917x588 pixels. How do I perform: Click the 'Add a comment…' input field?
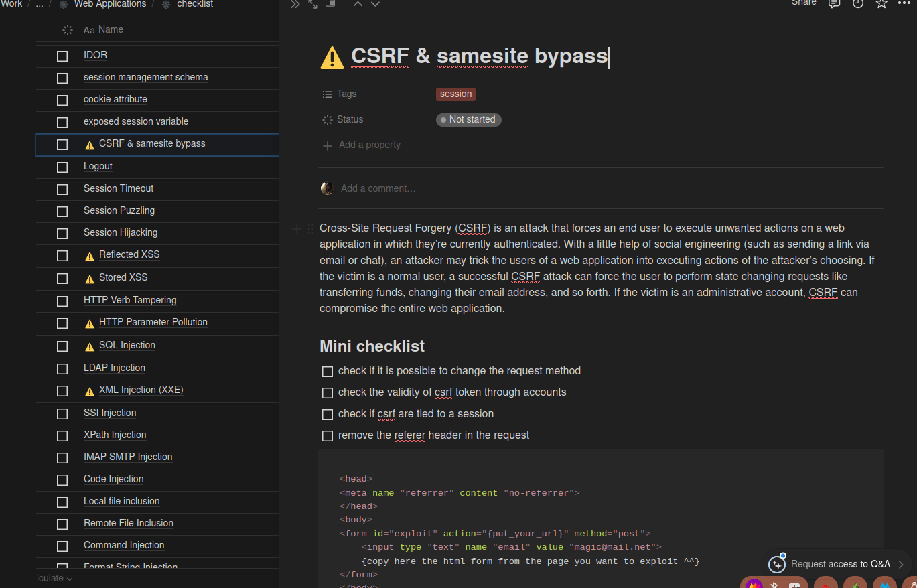point(378,188)
